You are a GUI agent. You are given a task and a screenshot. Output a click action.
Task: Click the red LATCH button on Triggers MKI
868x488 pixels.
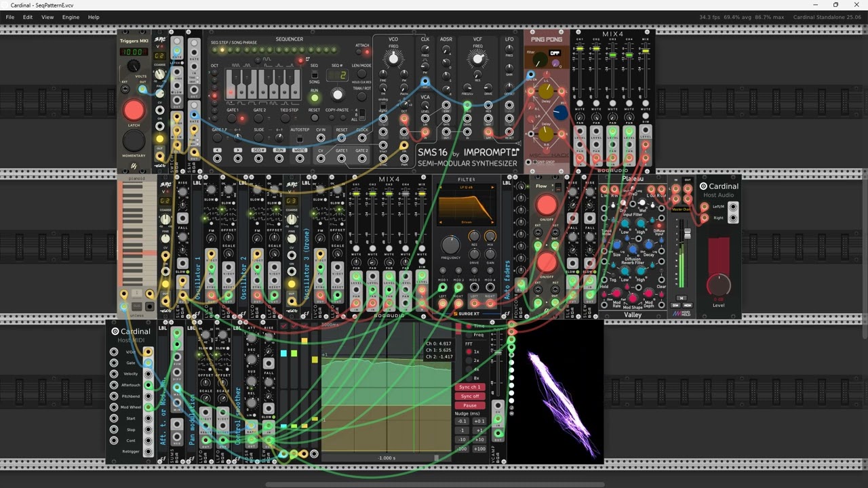point(134,110)
